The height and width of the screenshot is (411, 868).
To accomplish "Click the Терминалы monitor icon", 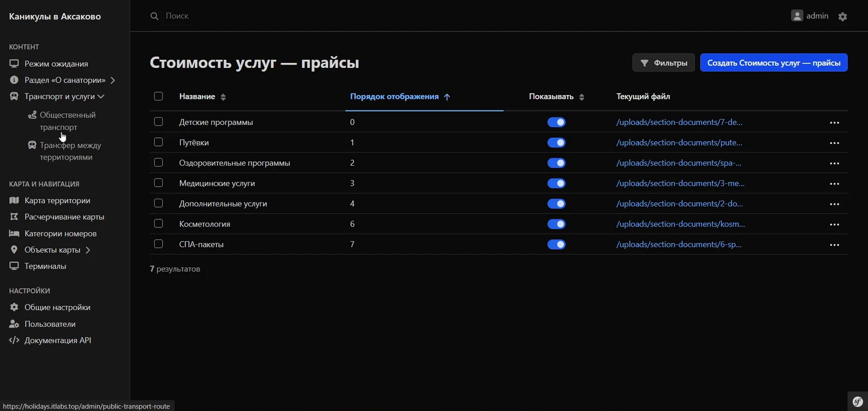I will coord(14,266).
